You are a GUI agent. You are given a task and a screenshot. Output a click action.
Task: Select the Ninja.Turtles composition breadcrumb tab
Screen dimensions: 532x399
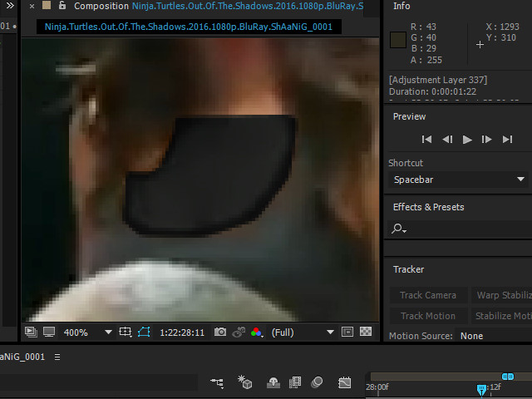(x=189, y=27)
